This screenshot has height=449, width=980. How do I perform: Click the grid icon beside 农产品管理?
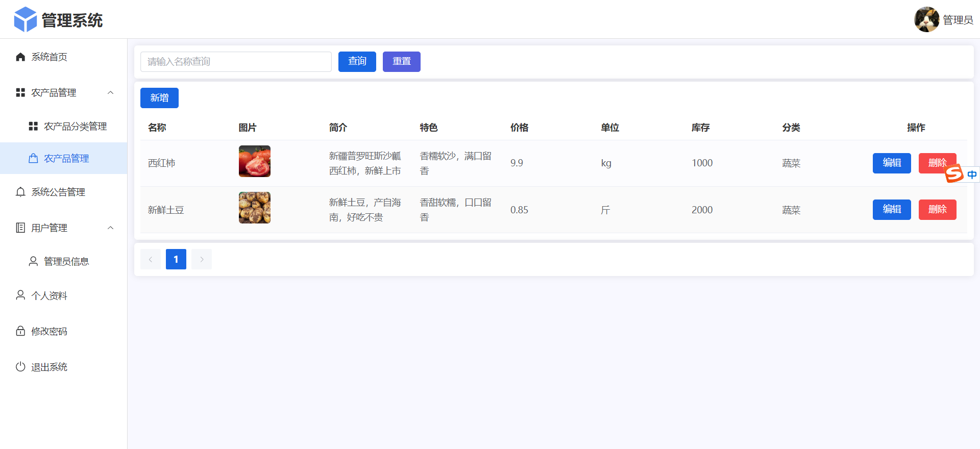(x=20, y=92)
